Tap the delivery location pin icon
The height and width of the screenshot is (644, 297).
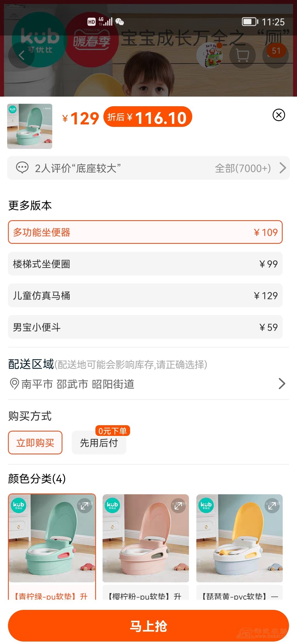coord(14,384)
